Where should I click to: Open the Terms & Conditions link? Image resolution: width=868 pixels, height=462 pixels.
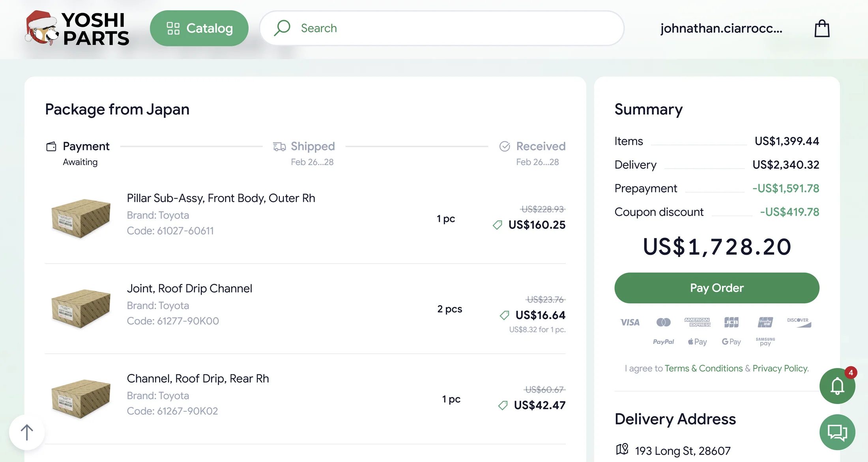tap(703, 368)
